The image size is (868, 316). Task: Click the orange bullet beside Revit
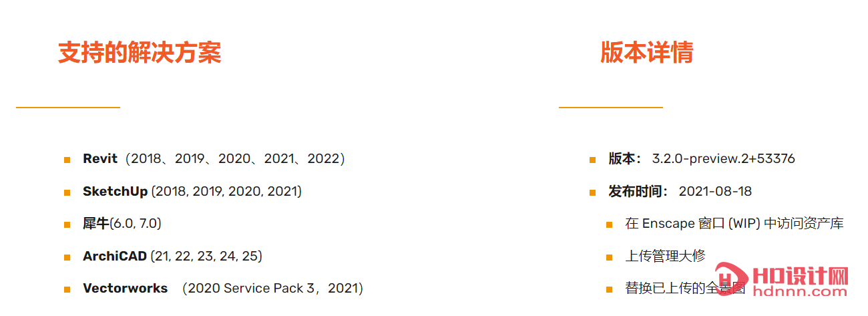point(67,160)
